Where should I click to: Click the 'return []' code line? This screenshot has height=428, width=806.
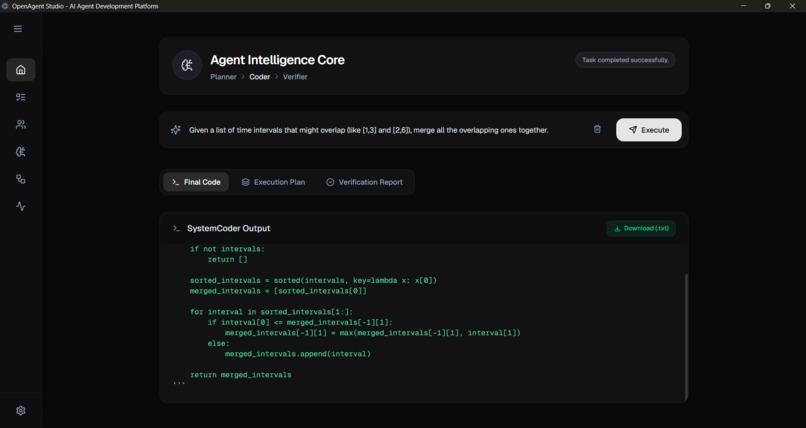point(228,259)
